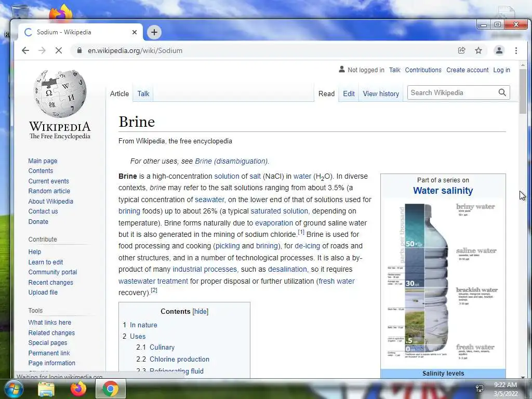Viewport: 532px width, 399px height.
Task: Follow the evaporation link
Action: (274, 223)
